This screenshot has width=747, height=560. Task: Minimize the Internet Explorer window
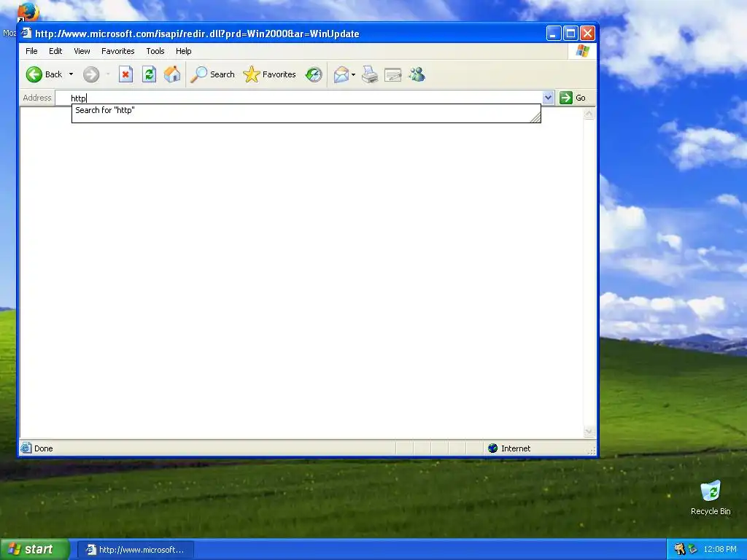pos(553,34)
